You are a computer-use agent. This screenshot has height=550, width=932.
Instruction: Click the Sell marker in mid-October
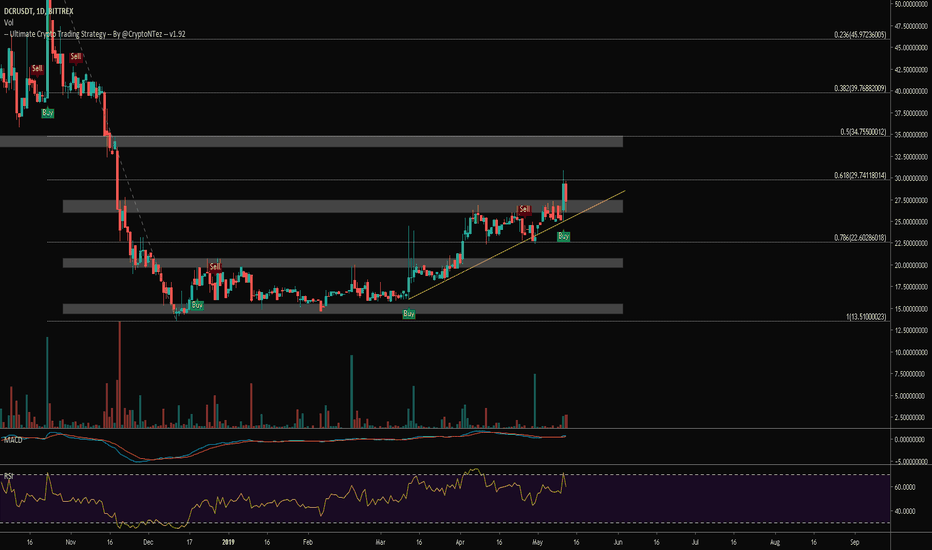click(37, 69)
